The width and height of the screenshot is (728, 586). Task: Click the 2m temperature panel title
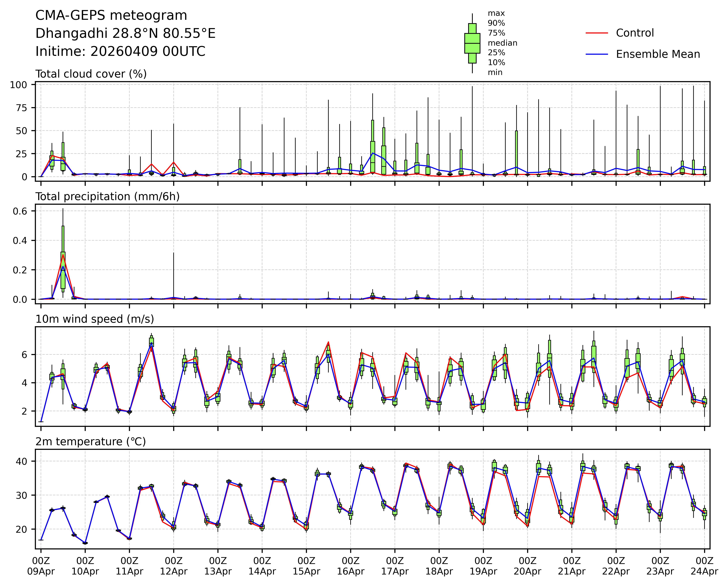[91, 442]
